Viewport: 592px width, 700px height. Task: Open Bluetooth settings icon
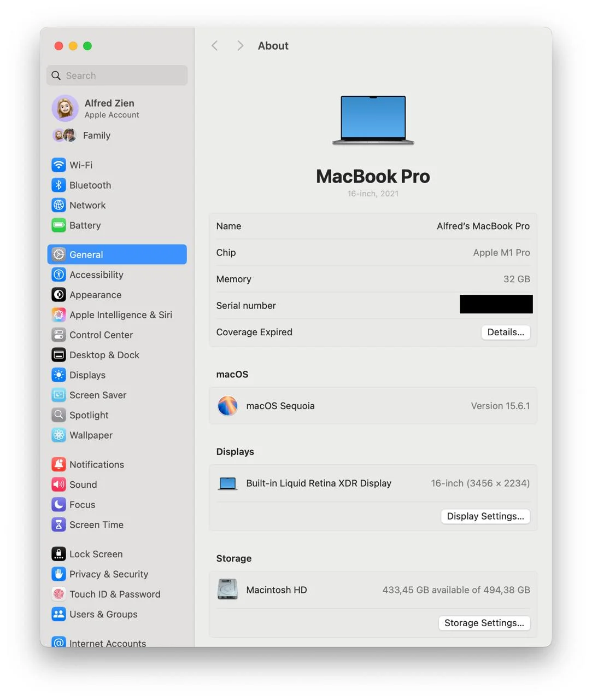pyautogui.click(x=58, y=185)
